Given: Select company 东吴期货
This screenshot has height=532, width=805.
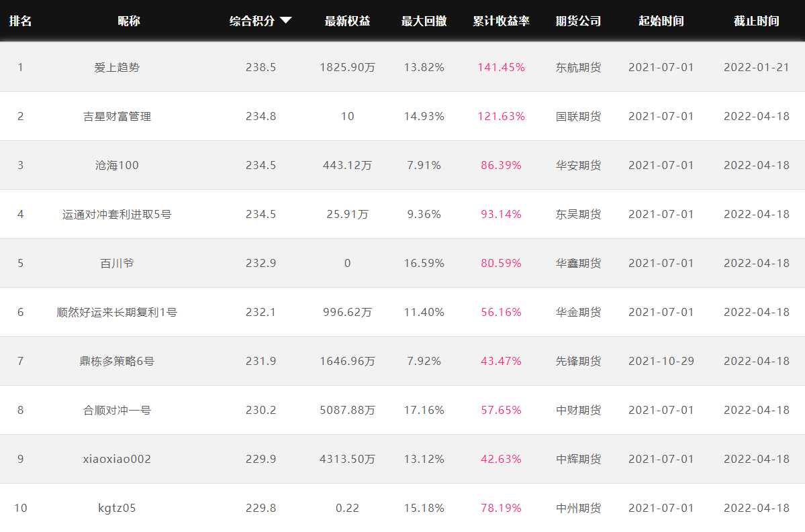Looking at the screenshot, I should point(579,215).
